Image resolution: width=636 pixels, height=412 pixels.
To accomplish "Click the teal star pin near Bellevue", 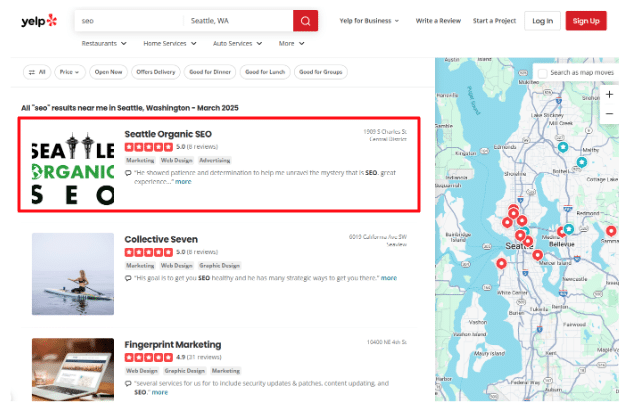I will coord(569,229).
